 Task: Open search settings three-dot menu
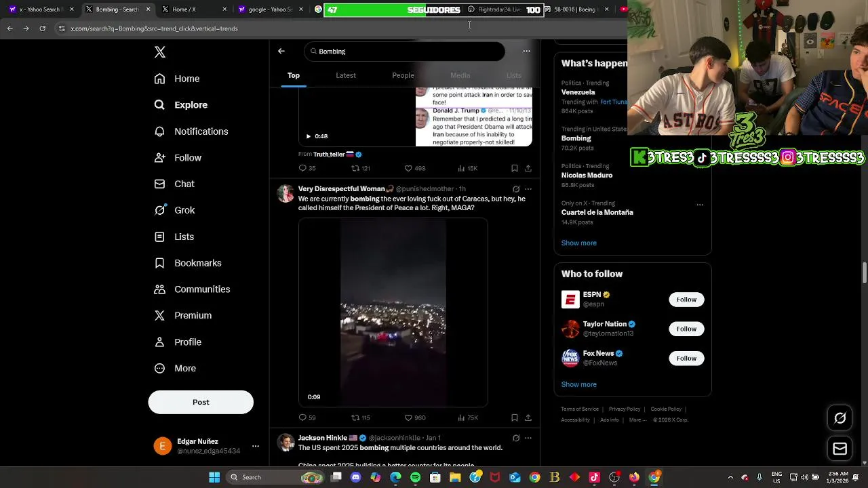click(x=526, y=51)
